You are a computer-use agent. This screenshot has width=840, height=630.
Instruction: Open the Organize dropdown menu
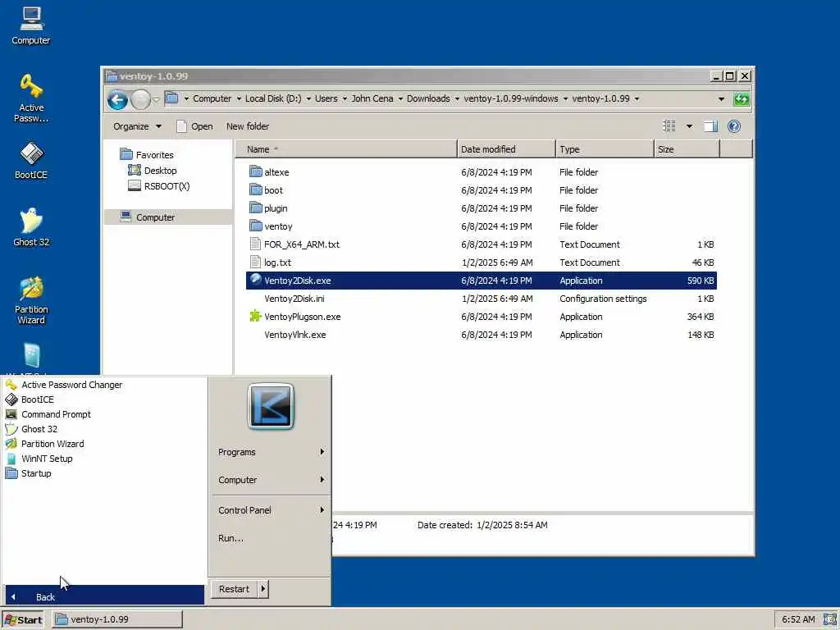[x=137, y=126]
